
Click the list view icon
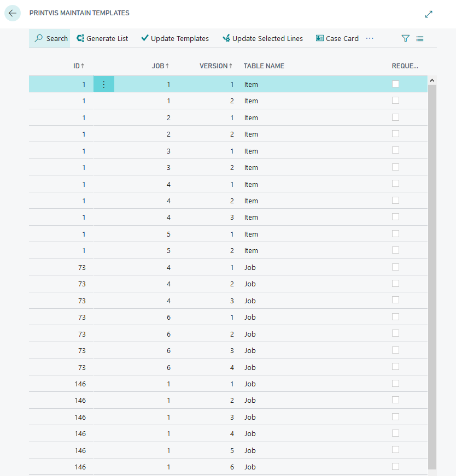tap(419, 39)
